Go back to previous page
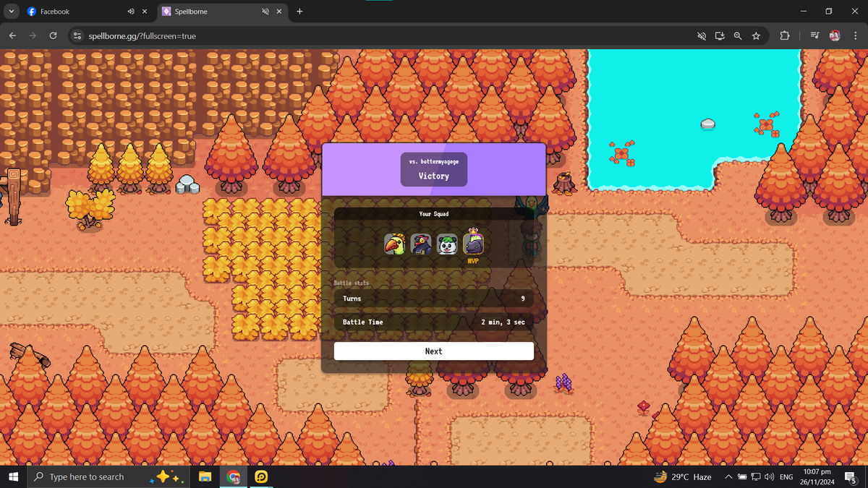The image size is (868, 488). [x=12, y=35]
